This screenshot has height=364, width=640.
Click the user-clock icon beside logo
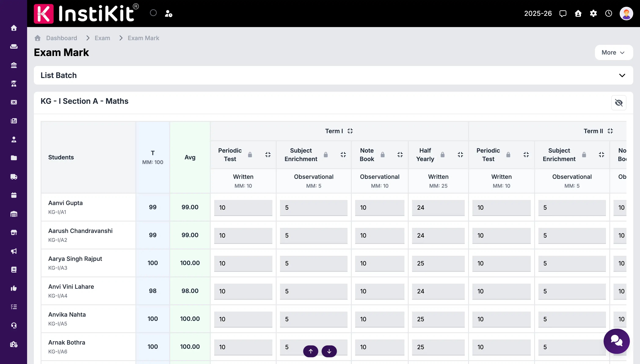[x=168, y=14]
